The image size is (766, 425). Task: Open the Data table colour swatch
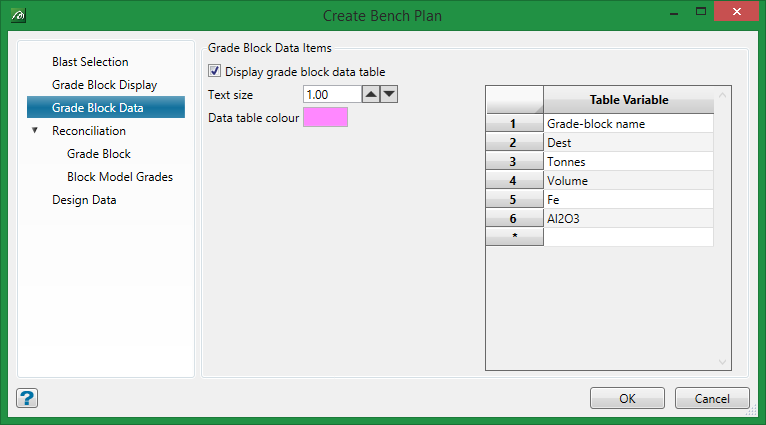pyautogui.click(x=325, y=117)
